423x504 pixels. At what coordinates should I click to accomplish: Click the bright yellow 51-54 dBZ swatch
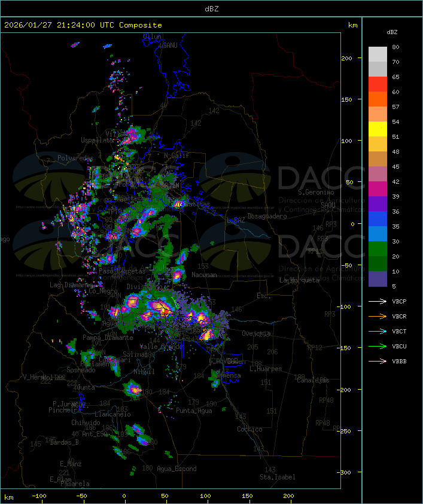point(378,129)
